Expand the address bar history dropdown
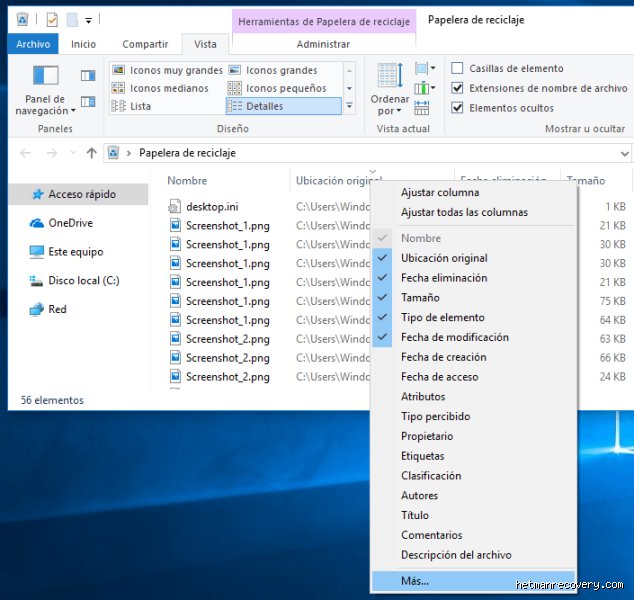The height and width of the screenshot is (600, 634). [x=624, y=154]
